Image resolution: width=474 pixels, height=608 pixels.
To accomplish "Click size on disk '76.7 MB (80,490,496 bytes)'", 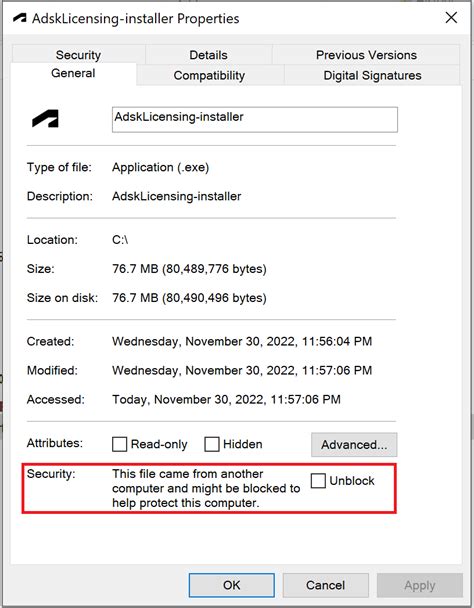I will [x=189, y=298].
